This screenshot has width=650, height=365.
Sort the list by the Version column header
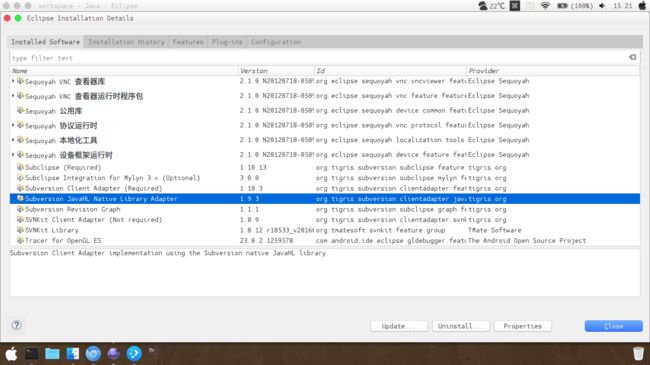[276, 71]
